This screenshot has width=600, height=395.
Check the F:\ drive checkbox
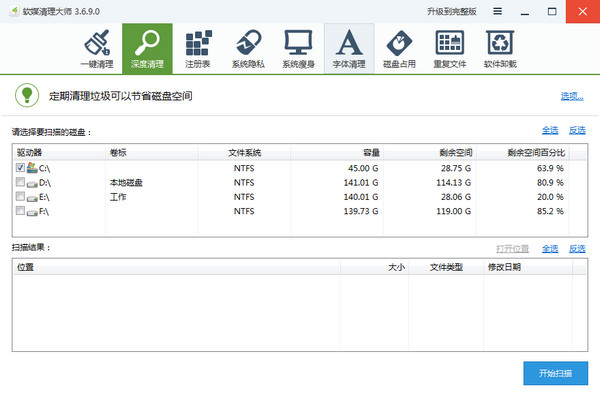[x=20, y=211]
